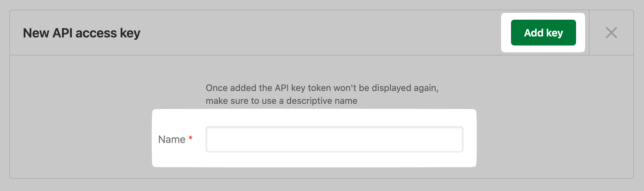Screen dimensions: 644x191
Task: Close the New API access key dialog
Action: (x=611, y=33)
